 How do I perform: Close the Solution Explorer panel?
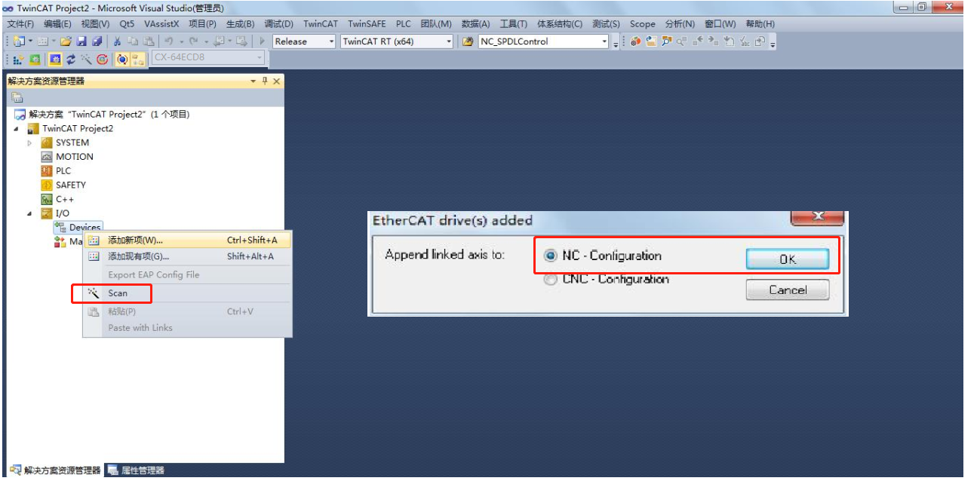(277, 81)
